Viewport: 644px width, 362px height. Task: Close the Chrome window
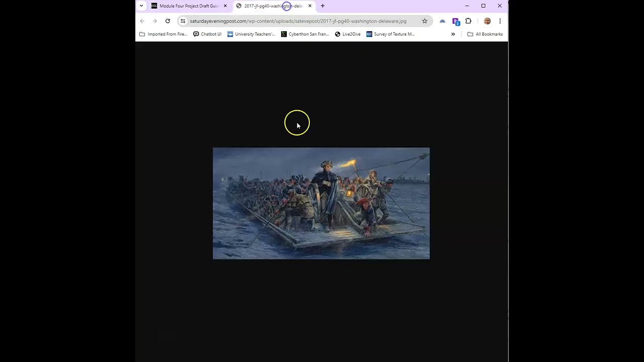coord(500,6)
